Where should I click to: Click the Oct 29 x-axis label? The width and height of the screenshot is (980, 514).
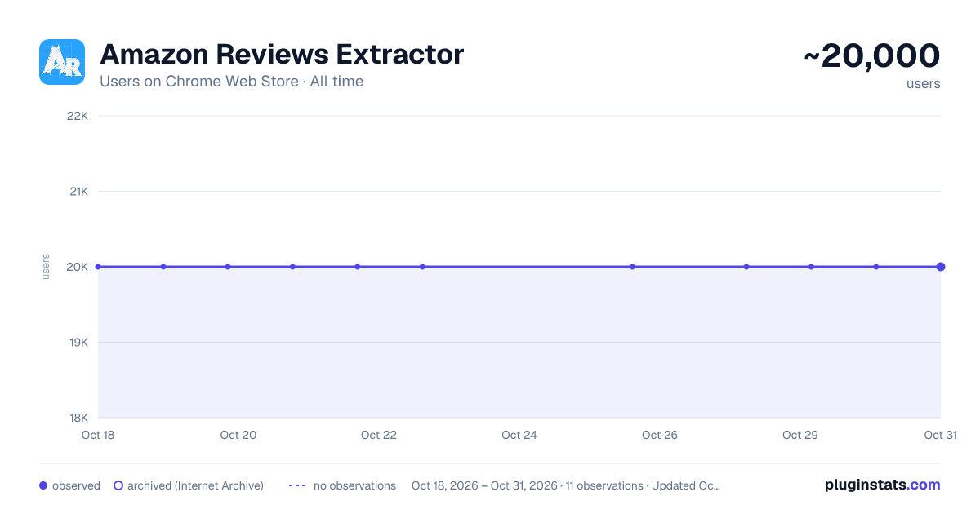pyautogui.click(x=800, y=435)
